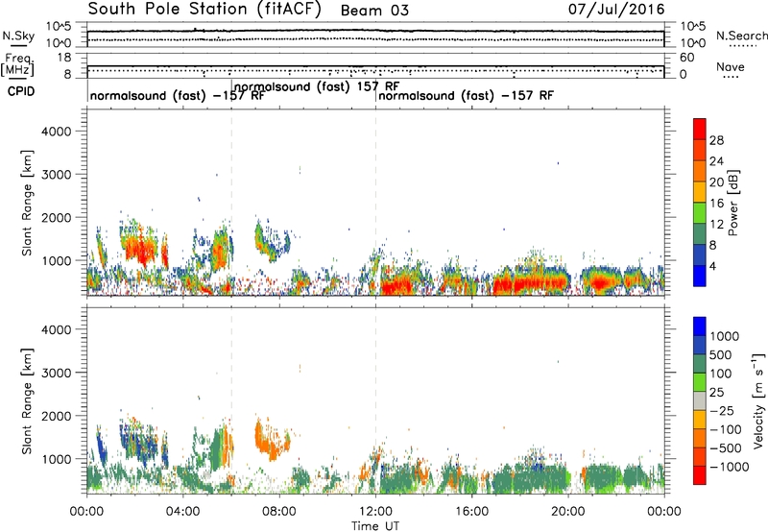Click the "CPID" row label
Viewport: 768px width, 532px height.
click(21, 91)
